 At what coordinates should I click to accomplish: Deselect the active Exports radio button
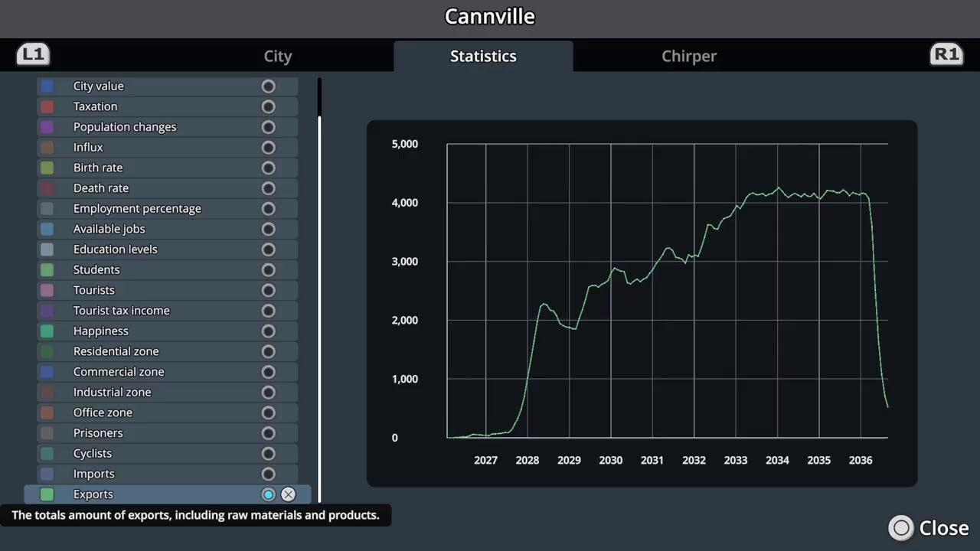pyautogui.click(x=268, y=494)
